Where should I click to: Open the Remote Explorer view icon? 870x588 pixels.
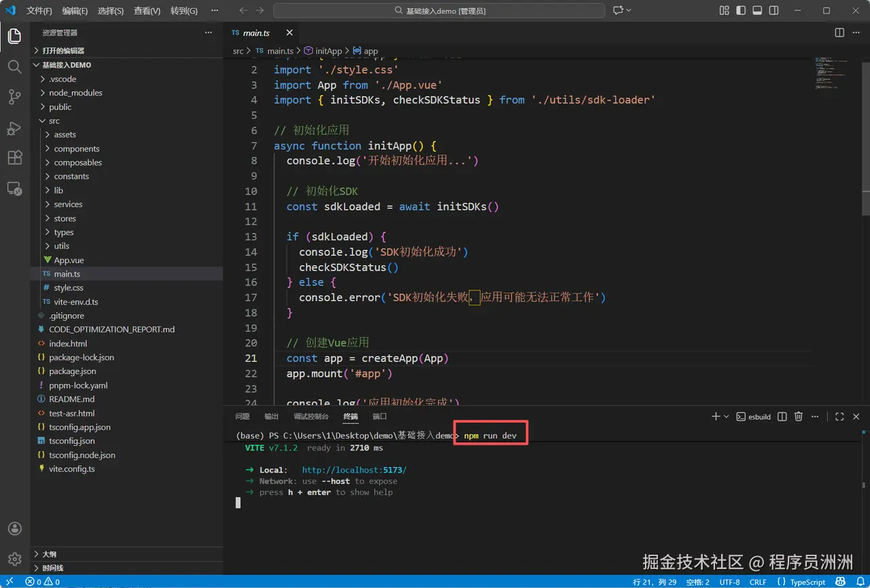click(x=14, y=188)
